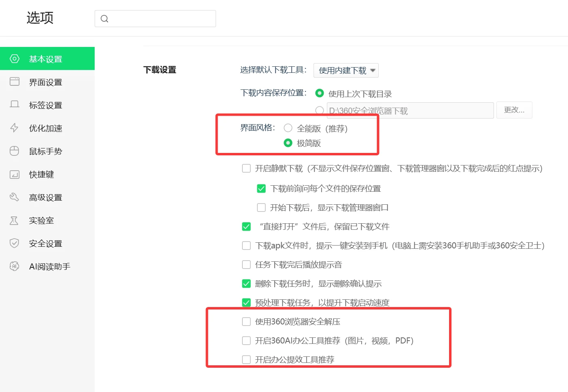This screenshot has width=568, height=392.
Task: Click the 快捷键 keyboard shortcut icon
Action: click(15, 174)
